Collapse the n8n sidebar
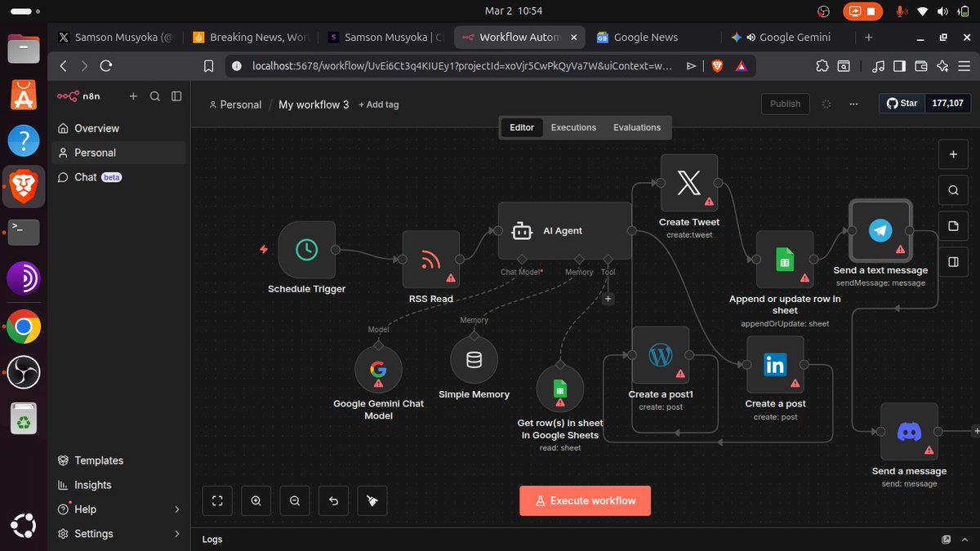 click(176, 96)
